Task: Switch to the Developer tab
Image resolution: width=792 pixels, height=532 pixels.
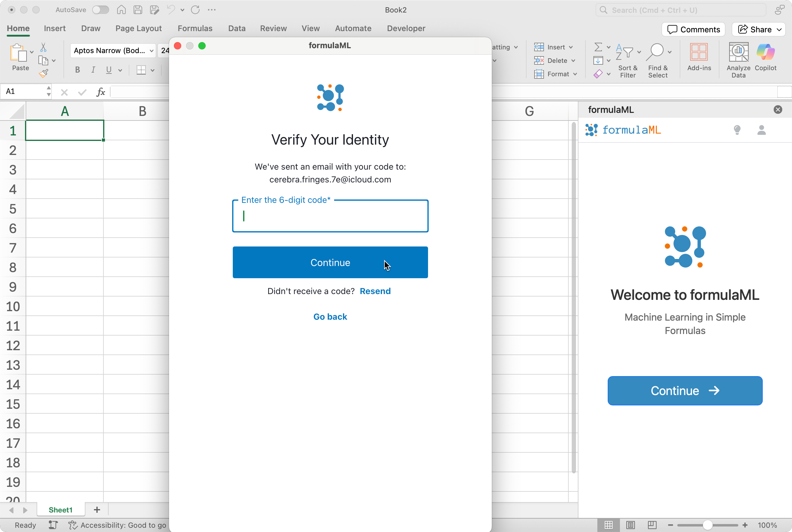Action: pyautogui.click(x=406, y=28)
